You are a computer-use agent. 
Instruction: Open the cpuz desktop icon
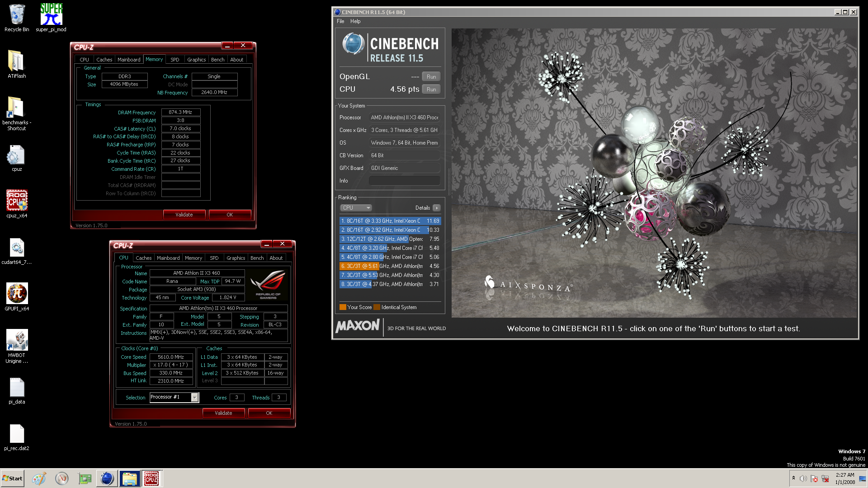[17, 158]
